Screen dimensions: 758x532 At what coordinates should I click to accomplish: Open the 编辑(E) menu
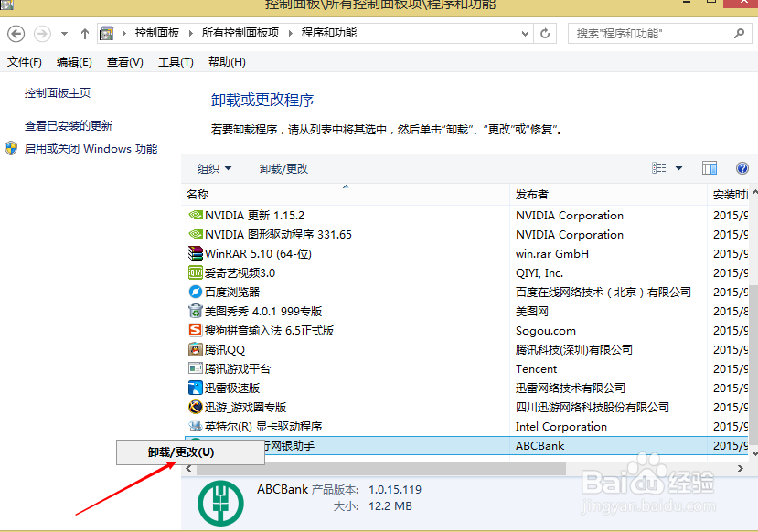point(74,62)
